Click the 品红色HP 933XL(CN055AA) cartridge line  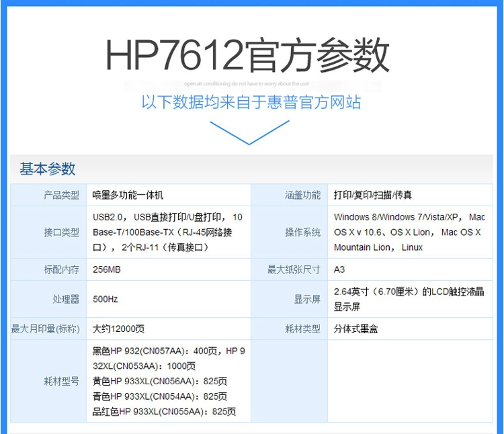coord(164,412)
